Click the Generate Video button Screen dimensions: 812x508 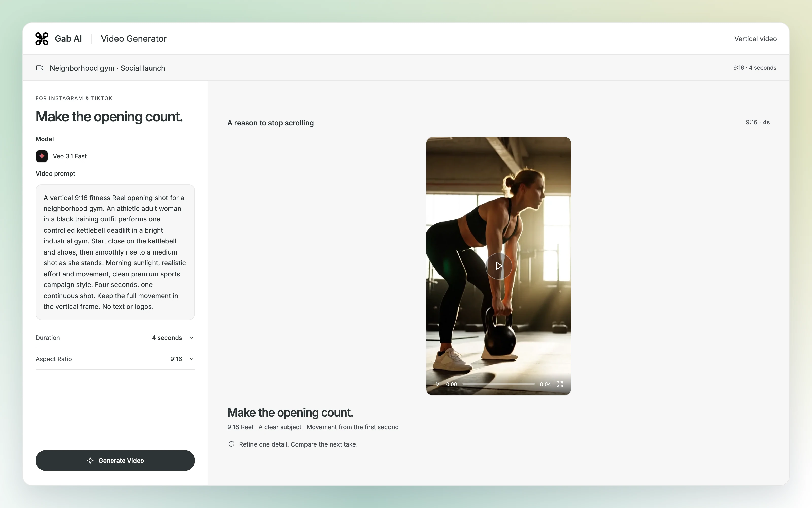[115, 461]
